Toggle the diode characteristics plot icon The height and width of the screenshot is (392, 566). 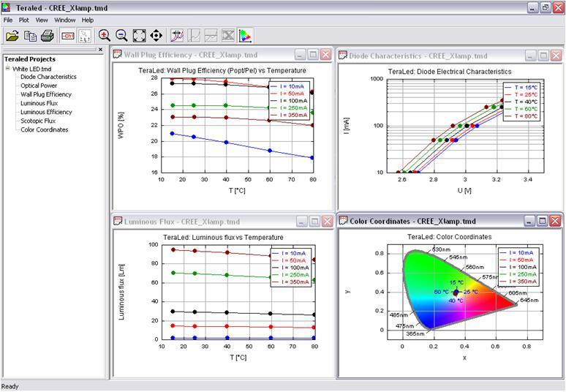(176, 35)
